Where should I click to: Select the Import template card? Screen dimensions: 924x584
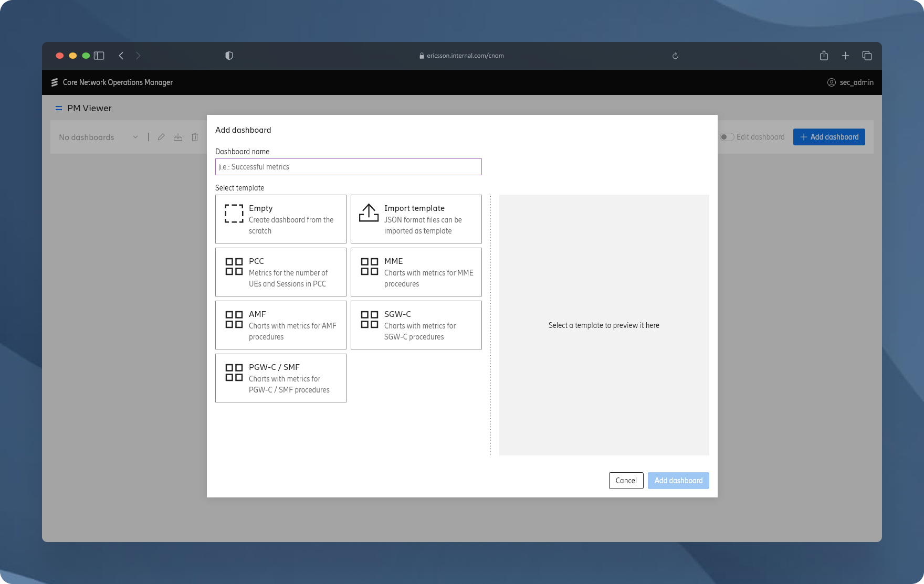click(416, 219)
